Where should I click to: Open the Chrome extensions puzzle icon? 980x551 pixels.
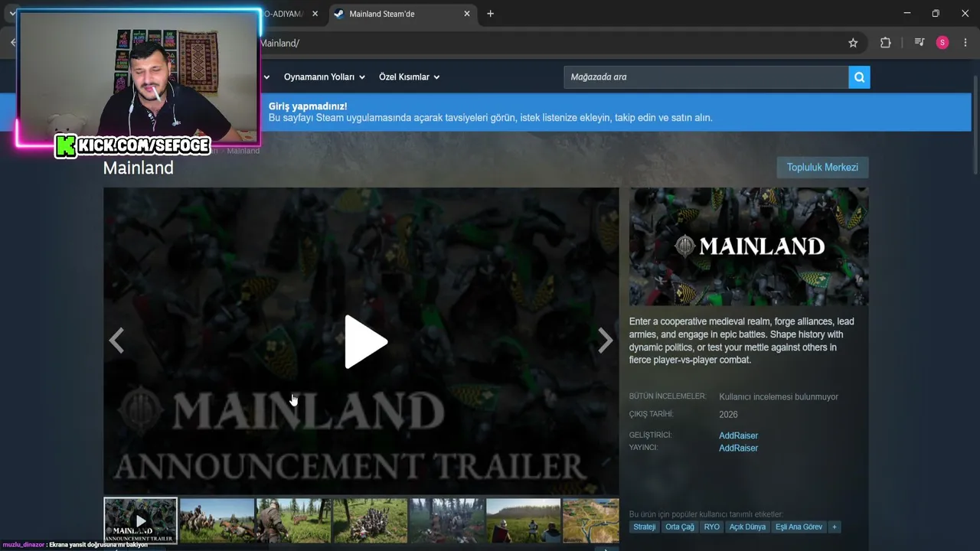coord(886,43)
